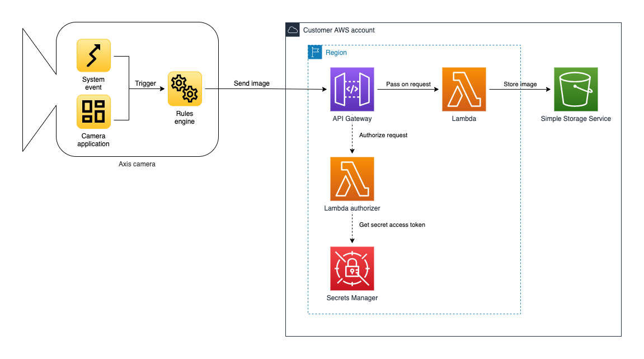Click the Rules engine gears icon
Screen dimensions: 644x359
[185, 89]
